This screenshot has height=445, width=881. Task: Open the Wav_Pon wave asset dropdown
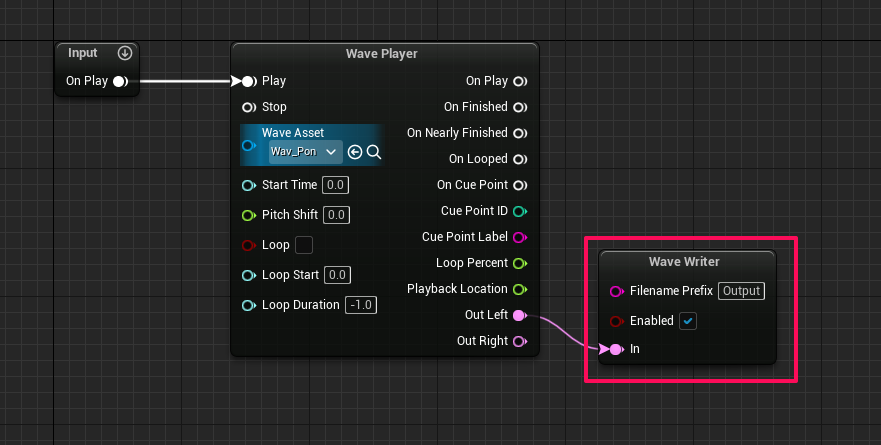tap(306, 152)
